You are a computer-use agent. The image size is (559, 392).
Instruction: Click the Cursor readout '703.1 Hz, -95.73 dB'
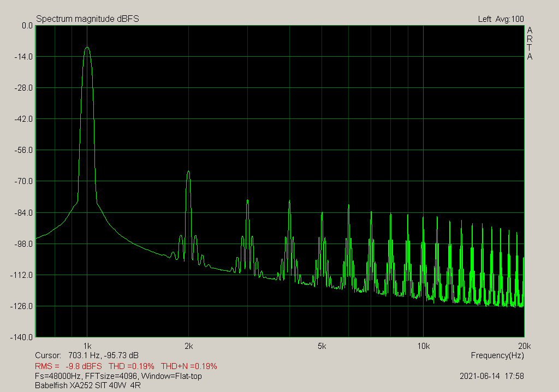click(x=103, y=355)
